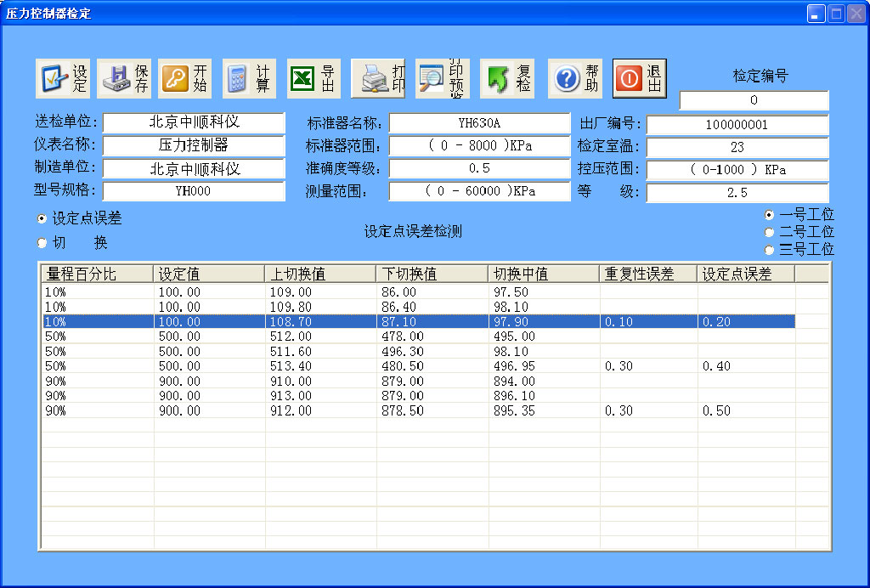Click cell 0.50 in 设定点误差 column

click(x=716, y=411)
